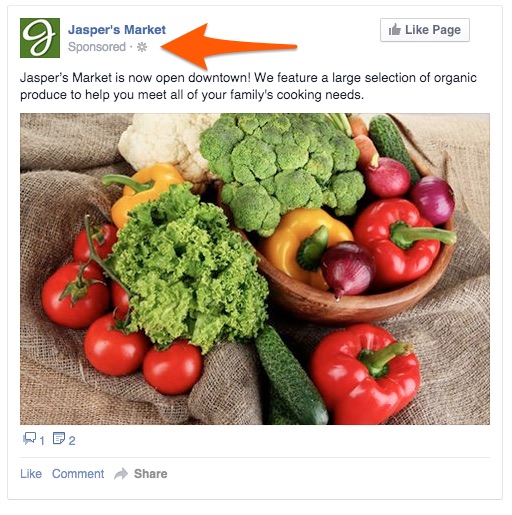Click the thumbs-up icon in Like Page
The image size is (512, 515).
[395, 30]
